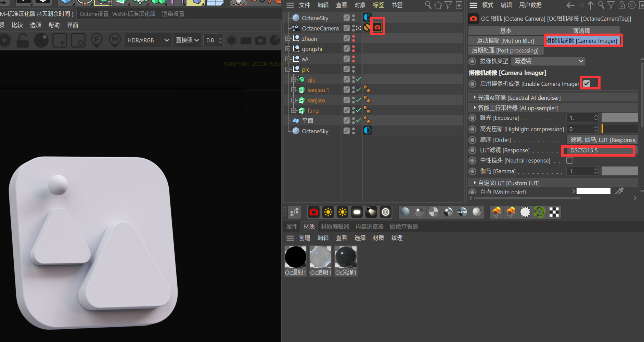Click the white gear-shaped icon in Octane toolbar
The width and height of the screenshot is (644, 342).
point(525,212)
